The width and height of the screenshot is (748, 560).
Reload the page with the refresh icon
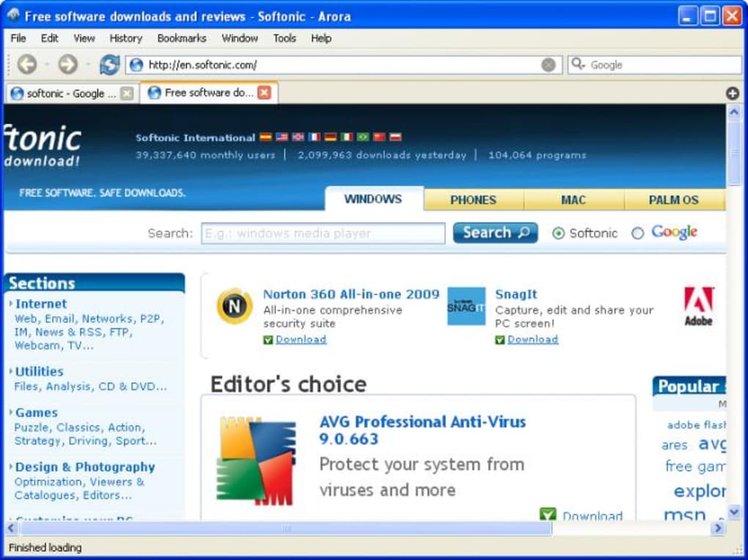(109, 65)
